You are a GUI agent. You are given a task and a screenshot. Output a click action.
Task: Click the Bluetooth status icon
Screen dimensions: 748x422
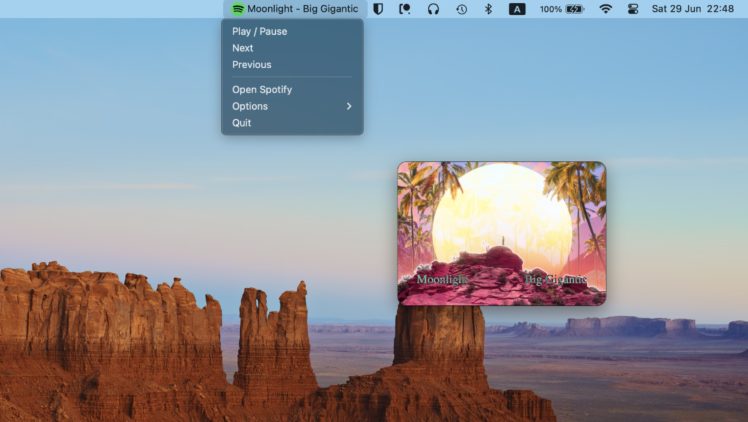point(489,9)
